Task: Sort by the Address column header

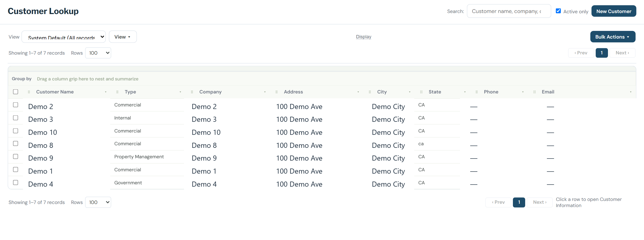Action: 293,92
